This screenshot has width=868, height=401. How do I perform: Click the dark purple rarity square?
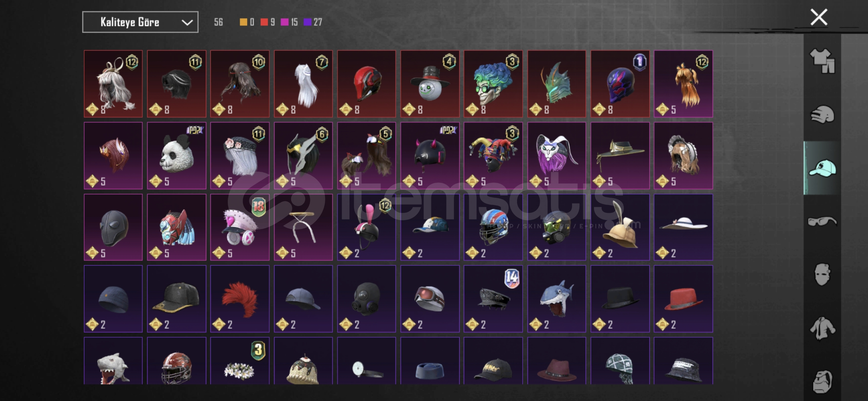(x=307, y=22)
